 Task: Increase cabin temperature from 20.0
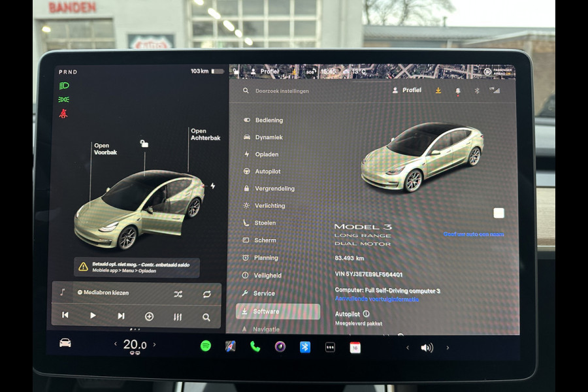click(155, 344)
